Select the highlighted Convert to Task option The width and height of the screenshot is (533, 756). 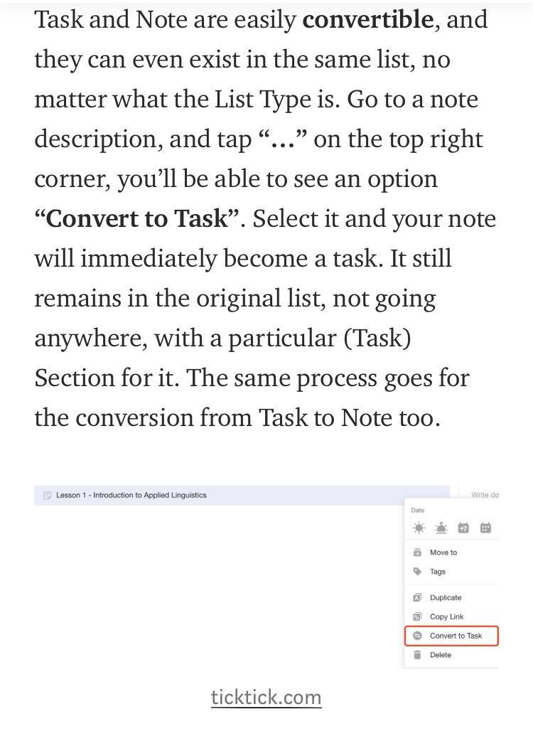click(x=451, y=636)
